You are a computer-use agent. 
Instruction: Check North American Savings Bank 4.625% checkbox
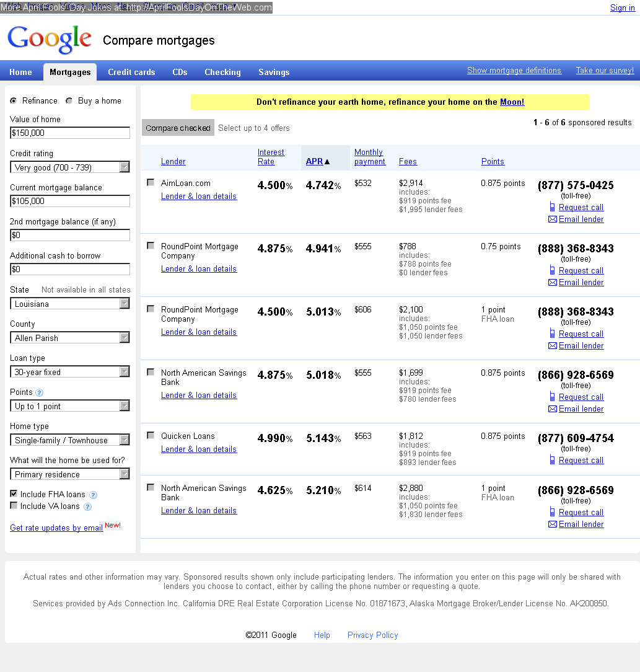tap(151, 487)
